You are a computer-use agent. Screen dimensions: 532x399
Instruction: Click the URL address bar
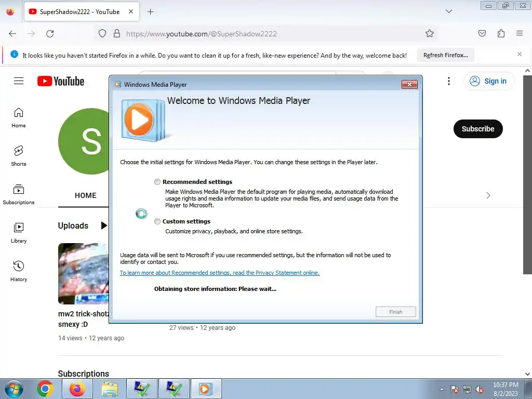(267, 34)
